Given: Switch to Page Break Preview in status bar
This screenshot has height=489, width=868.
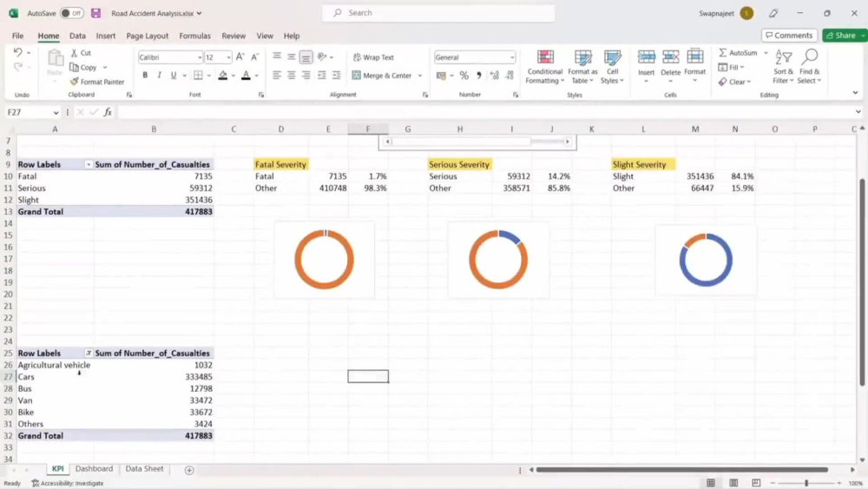Looking at the screenshot, I should point(756,483).
